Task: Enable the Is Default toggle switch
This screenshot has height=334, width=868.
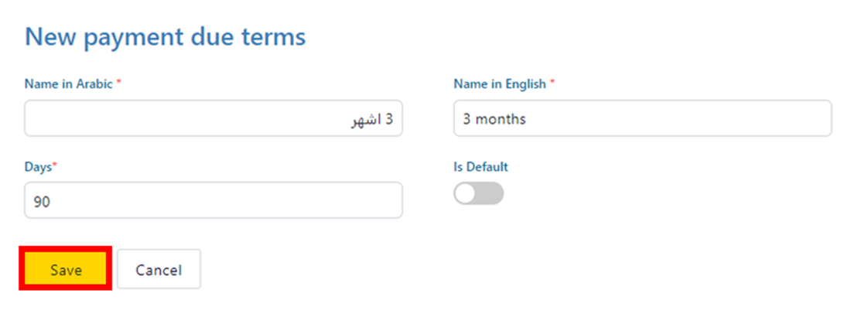Action: [x=478, y=193]
